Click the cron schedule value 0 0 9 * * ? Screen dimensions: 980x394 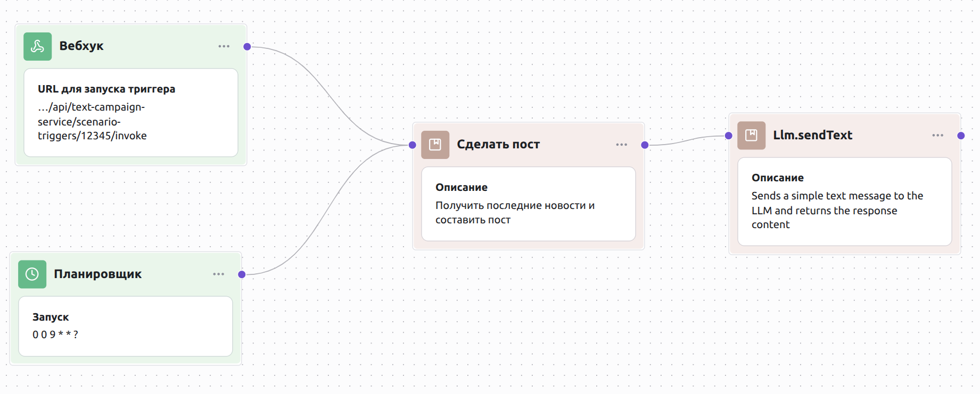click(x=55, y=334)
